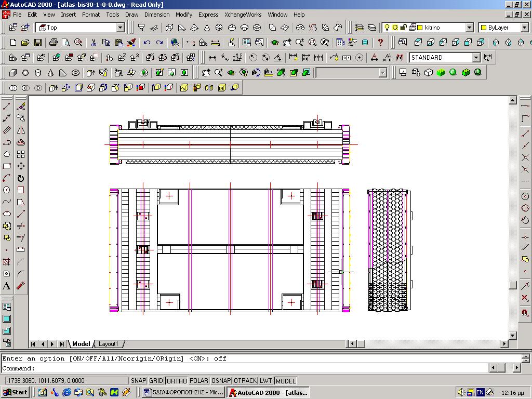Activate the Mirror tool
The image size is (532, 399).
[x=21, y=130]
